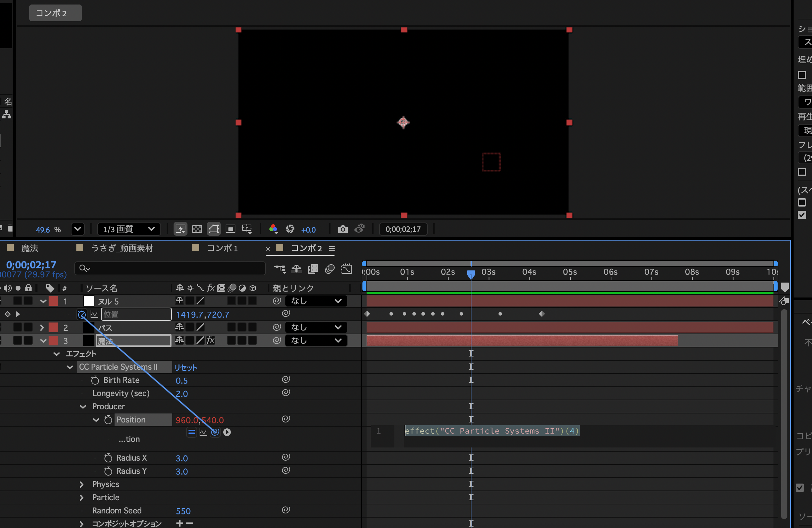Collapse CC Particle Systems II effect
This screenshot has width=812, height=528.
tap(70, 367)
